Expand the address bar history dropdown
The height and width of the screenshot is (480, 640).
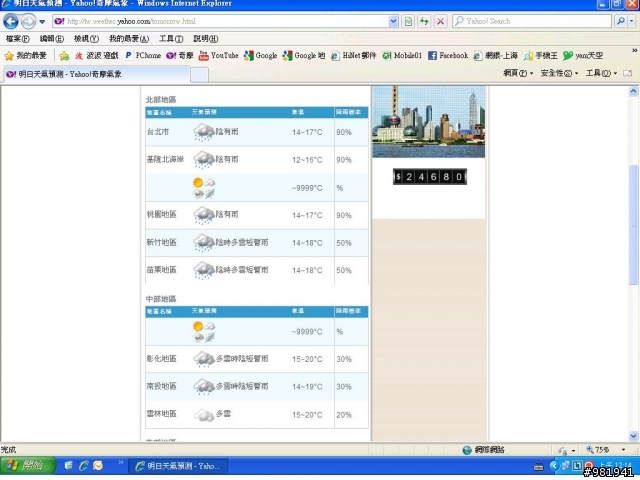pyautogui.click(x=393, y=21)
